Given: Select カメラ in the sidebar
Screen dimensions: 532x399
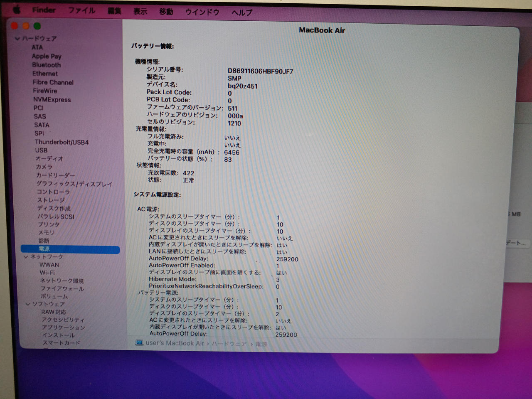Looking at the screenshot, I should (x=44, y=167).
